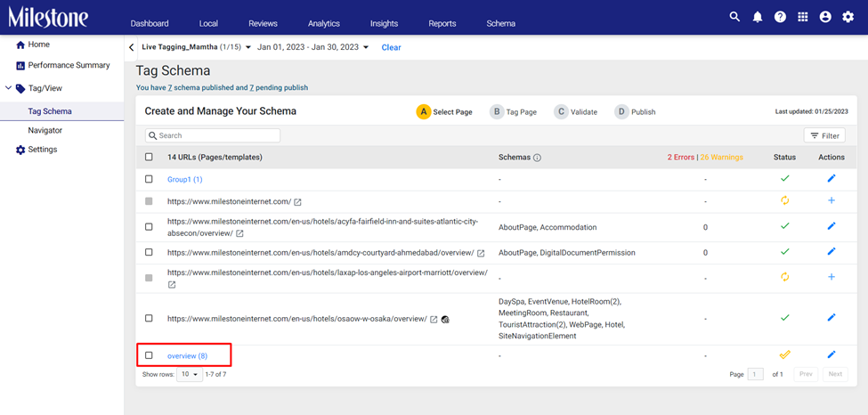Collapse the Tag/View sidebar section chevron
Screen dimensions: 868x415
coord(8,88)
